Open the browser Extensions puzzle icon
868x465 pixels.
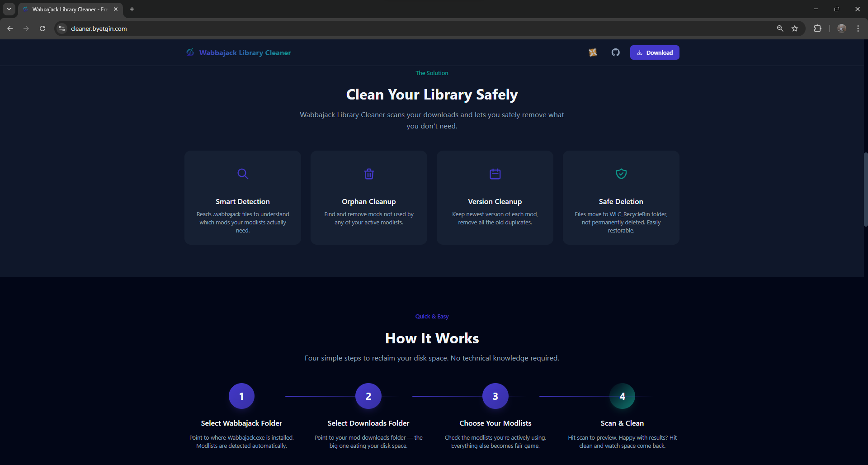coord(817,28)
